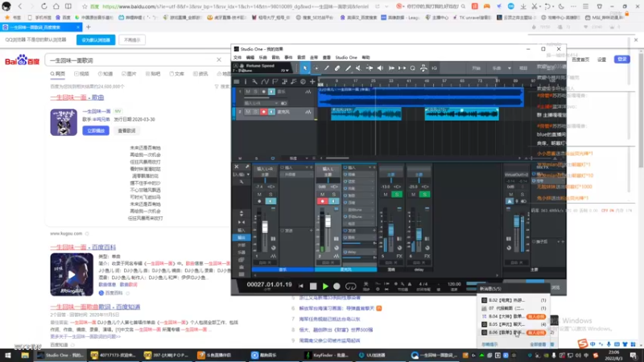Switch to the Video tab on Baidu
Viewport: 644px width, 362px height.
(82, 74)
